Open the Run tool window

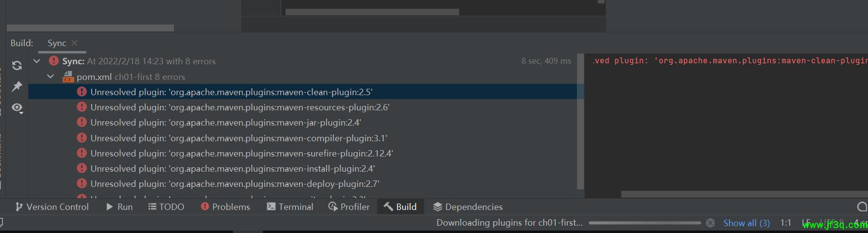click(119, 207)
